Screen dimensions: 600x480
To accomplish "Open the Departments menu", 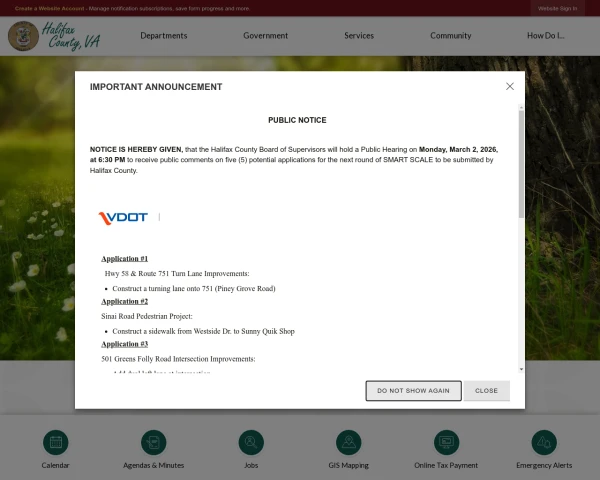I will (164, 36).
